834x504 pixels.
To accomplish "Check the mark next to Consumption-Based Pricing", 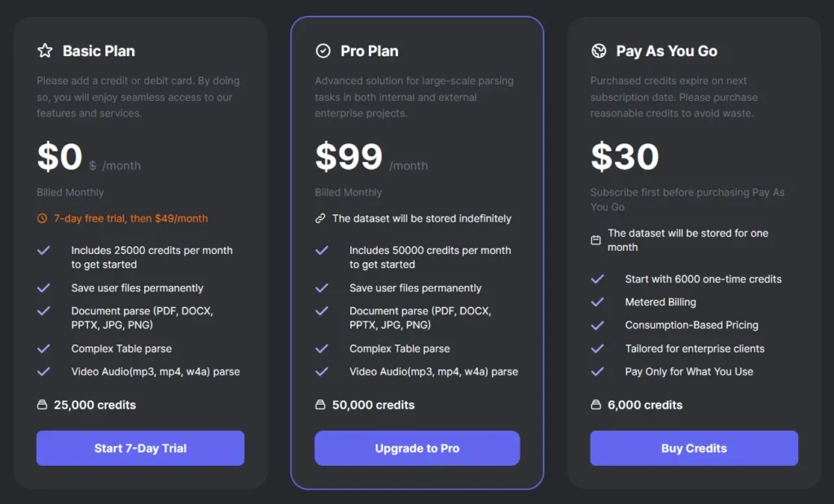I will (599, 325).
